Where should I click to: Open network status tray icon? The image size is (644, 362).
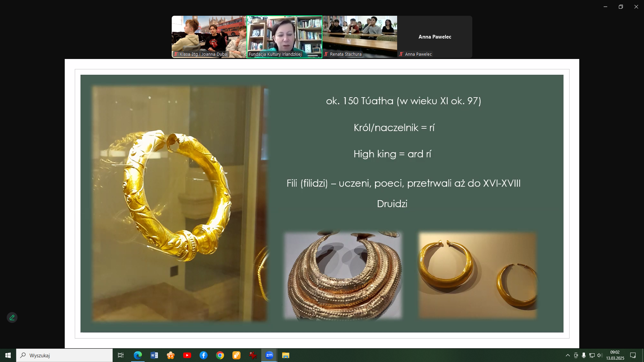(x=592, y=355)
